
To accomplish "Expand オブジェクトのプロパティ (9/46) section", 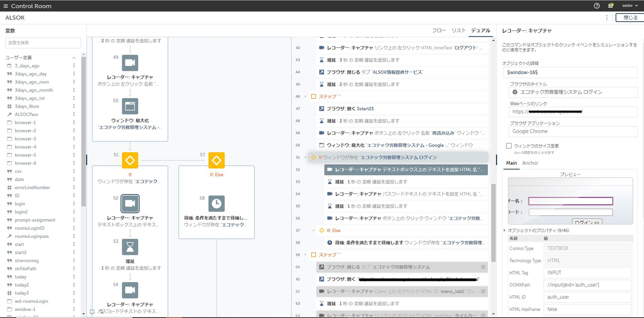I will click(505, 230).
